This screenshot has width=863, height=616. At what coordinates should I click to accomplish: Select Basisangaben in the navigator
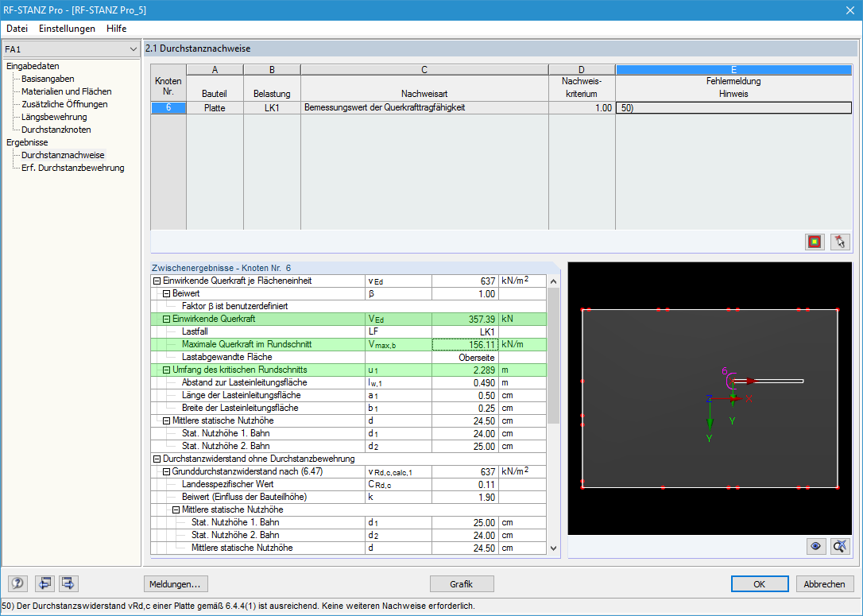[48, 79]
